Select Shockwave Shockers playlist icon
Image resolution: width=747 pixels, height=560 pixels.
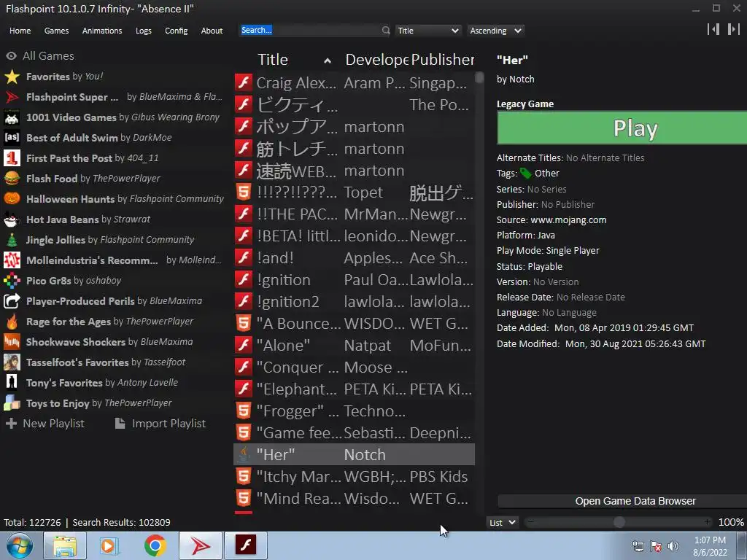click(12, 343)
